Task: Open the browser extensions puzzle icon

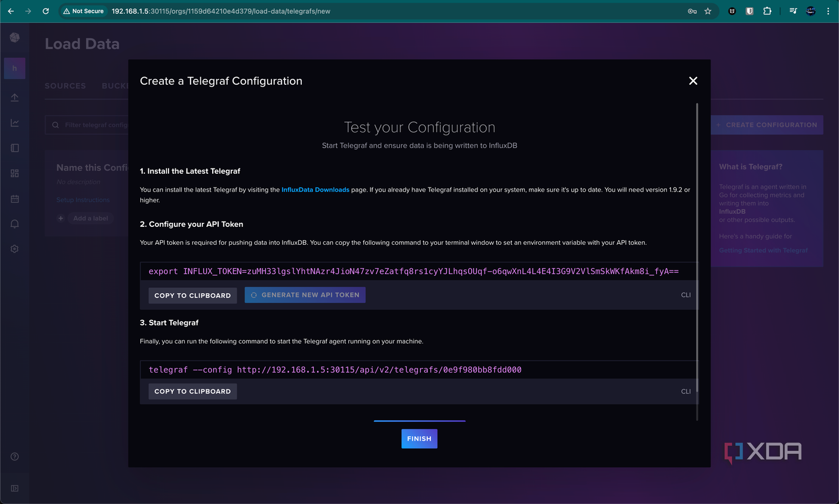Action: (x=767, y=11)
